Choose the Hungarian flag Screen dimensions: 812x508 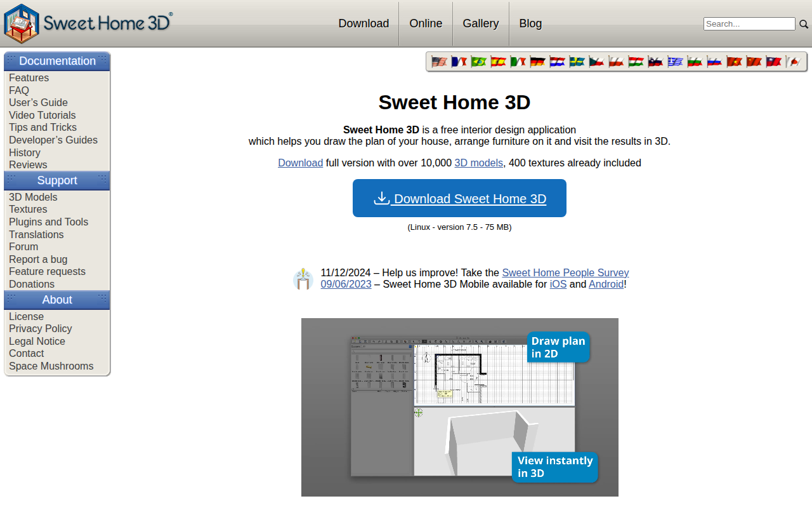(636, 62)
